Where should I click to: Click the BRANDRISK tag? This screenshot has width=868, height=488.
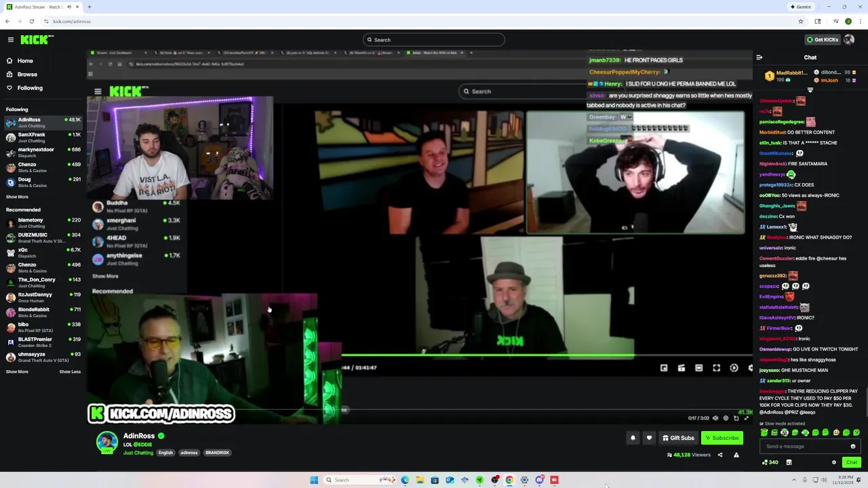[217, 453]
